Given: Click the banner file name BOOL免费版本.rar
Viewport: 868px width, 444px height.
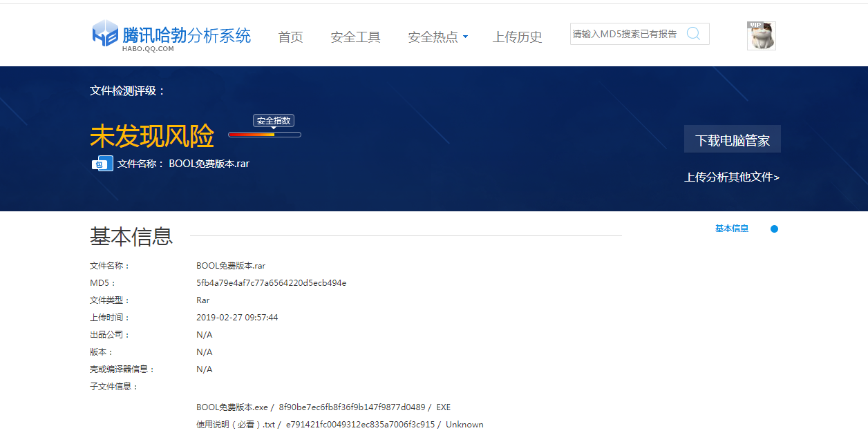Looking at the screenshot, I should (209, 164).
